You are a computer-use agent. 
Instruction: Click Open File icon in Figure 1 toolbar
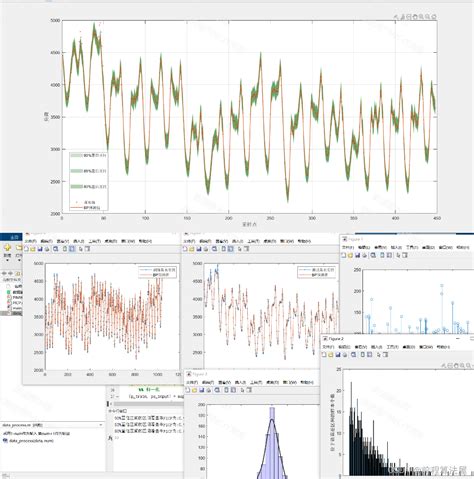[x=350, y=255]
